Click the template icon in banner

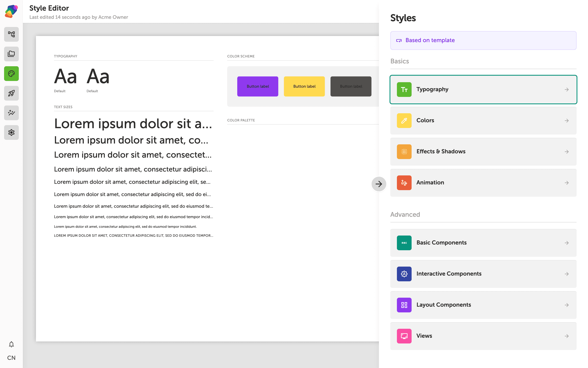(x=399, y=40)
